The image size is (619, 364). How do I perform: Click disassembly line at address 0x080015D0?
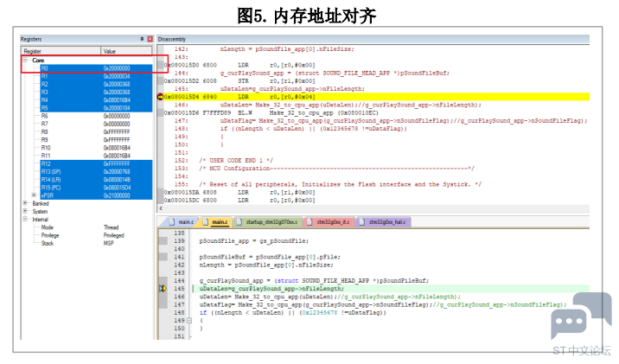pos(239,65)
